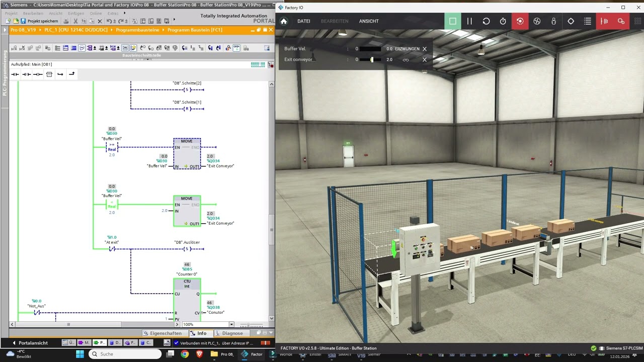The image size is (644, 362).
Task: Cut the selection with the scissors icon
Action: [x=76, y=21]
